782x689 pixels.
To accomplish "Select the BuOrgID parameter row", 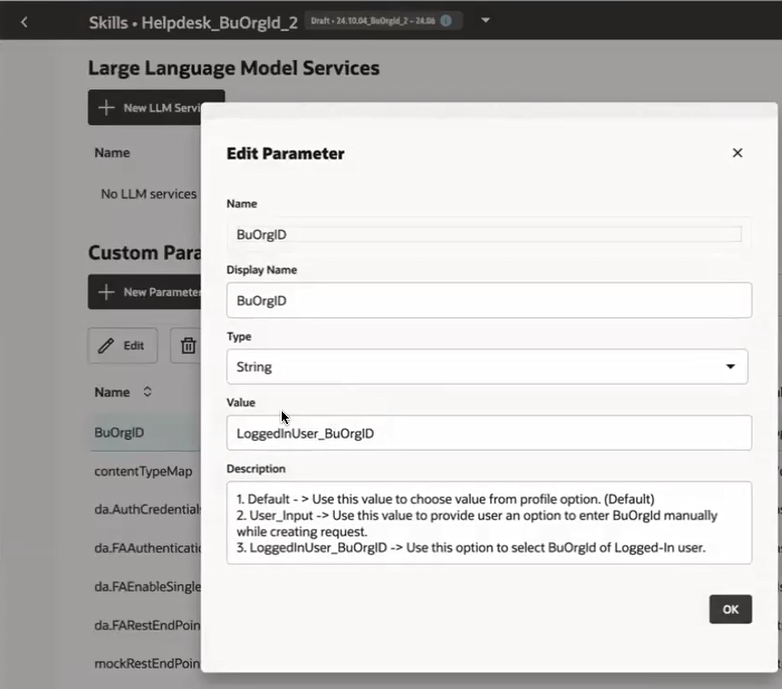I will pyautogui.click(x=146, y=433).
